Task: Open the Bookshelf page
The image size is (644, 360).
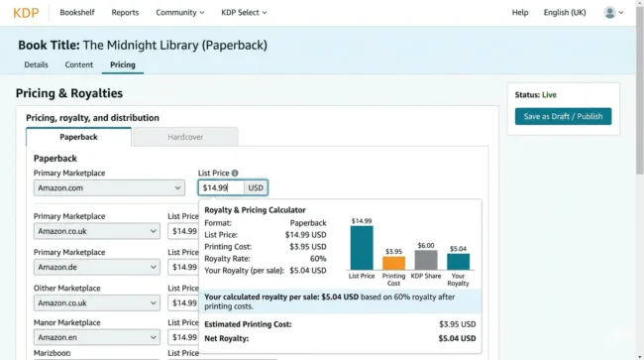Action: pyautogui.click(x=77, y=12)
